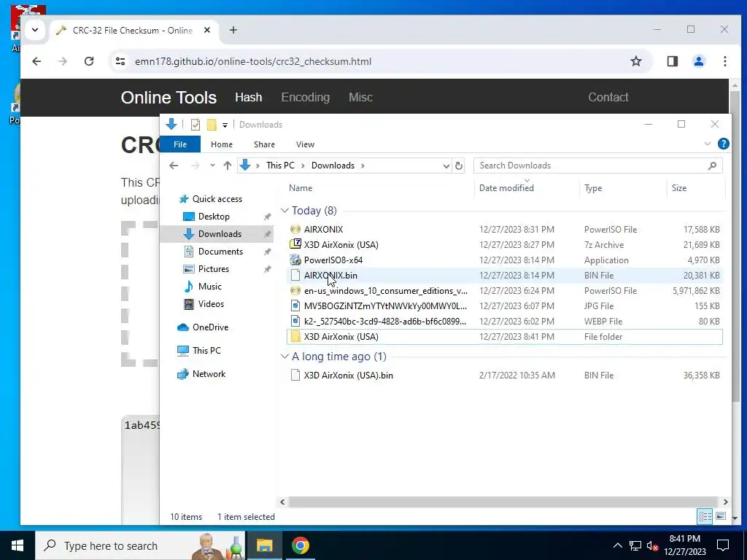This screenshot has height=560, width=747.
Task: Open the address bar history dropdown
Action: pos(446,166)
